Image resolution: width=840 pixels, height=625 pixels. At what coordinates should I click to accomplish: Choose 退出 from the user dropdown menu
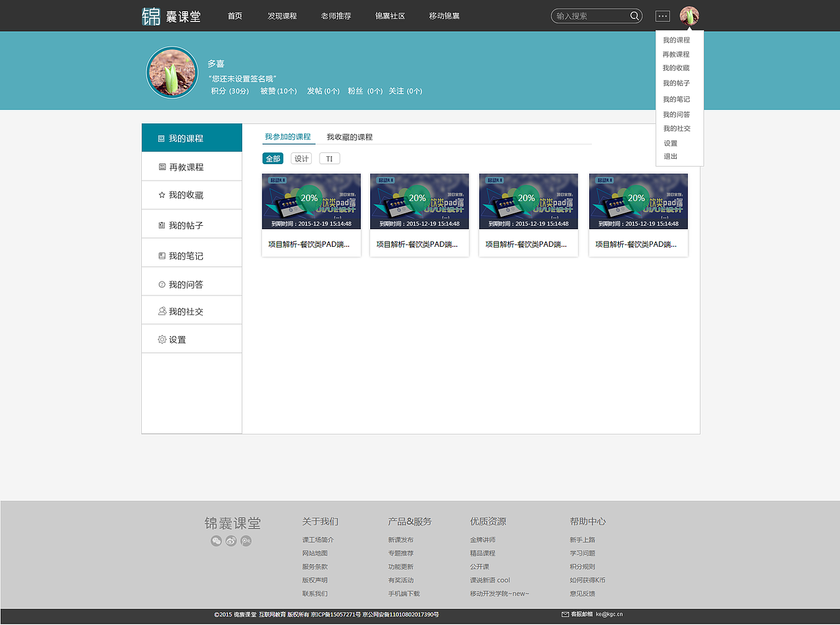pyautogui.click(x=669, y=157)
